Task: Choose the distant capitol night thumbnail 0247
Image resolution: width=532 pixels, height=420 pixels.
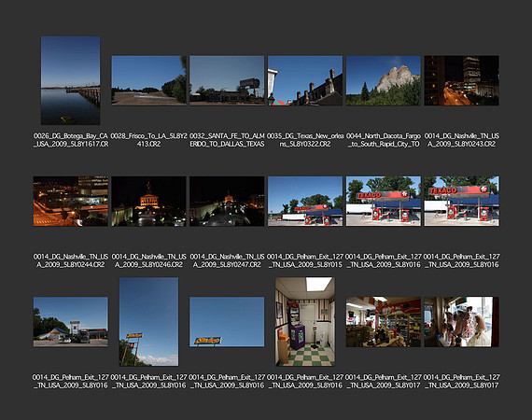Action: pyautogui.click(x=227, y=202)
